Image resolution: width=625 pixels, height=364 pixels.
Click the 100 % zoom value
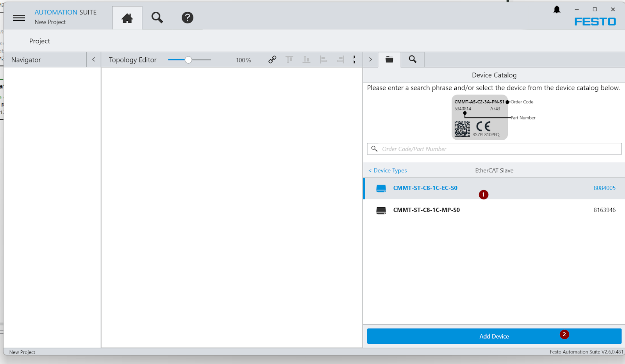(x=243, y=60)
